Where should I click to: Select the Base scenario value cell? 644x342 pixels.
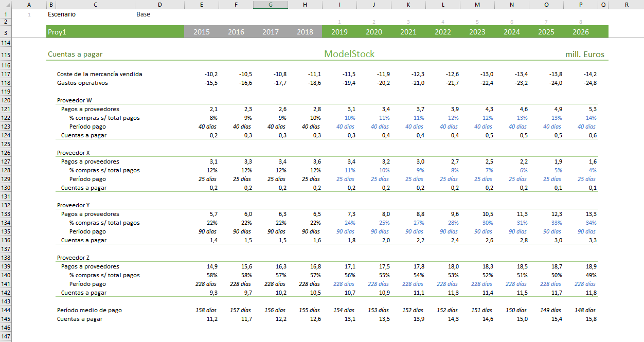(x=144, y=14)
